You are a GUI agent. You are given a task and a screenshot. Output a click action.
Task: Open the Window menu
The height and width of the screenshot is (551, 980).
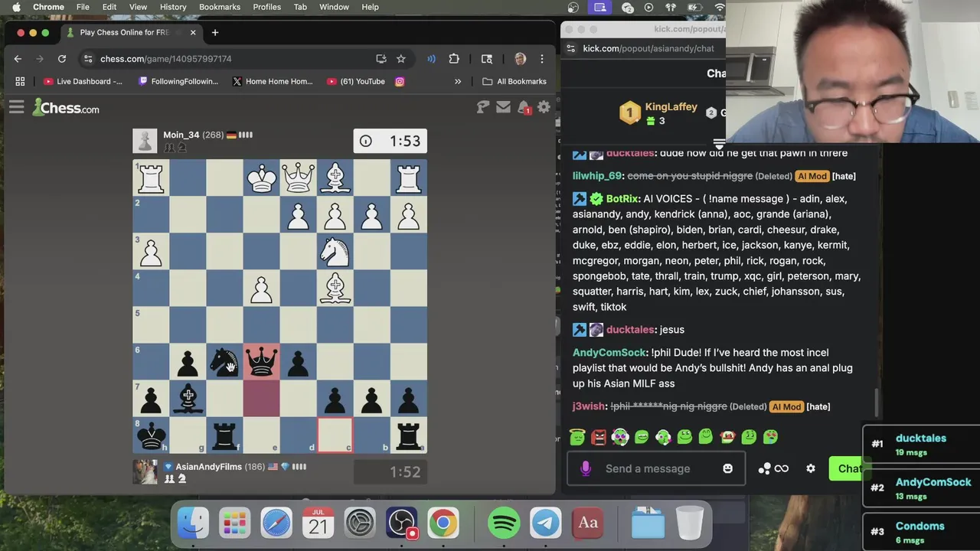334,7
